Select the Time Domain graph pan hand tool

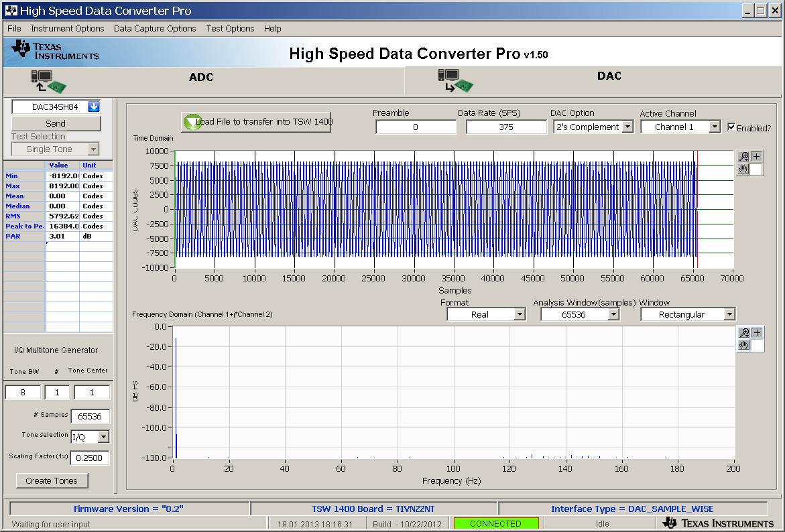(x=743, y=169)
